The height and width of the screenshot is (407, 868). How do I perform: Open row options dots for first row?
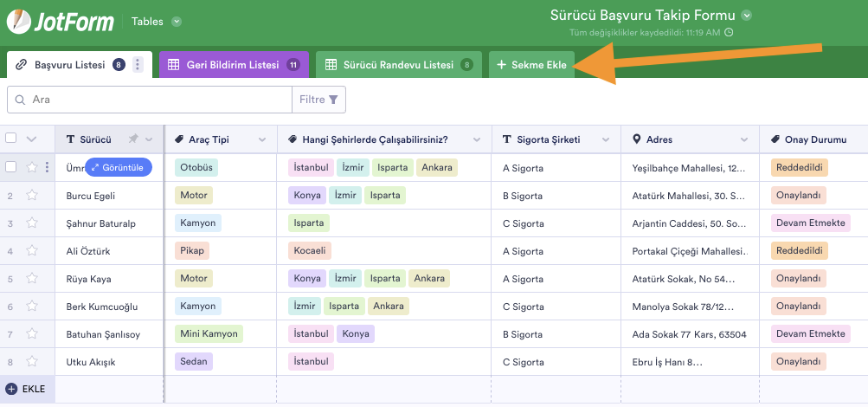point(47,167)
